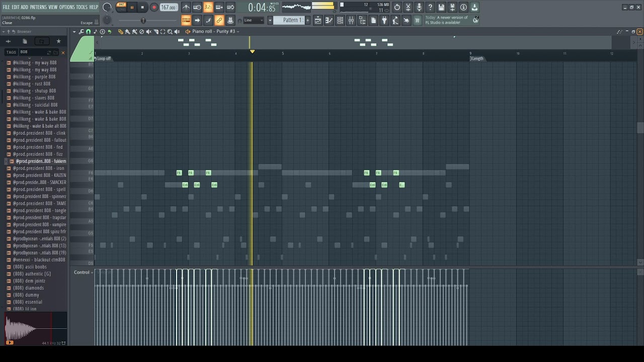Open the shopping cart content library icon
This screenshot has height=362, width=644.
418,20
